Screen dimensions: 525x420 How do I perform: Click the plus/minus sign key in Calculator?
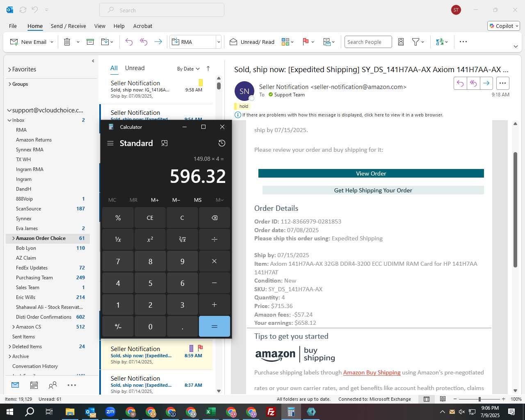(118, 326)
